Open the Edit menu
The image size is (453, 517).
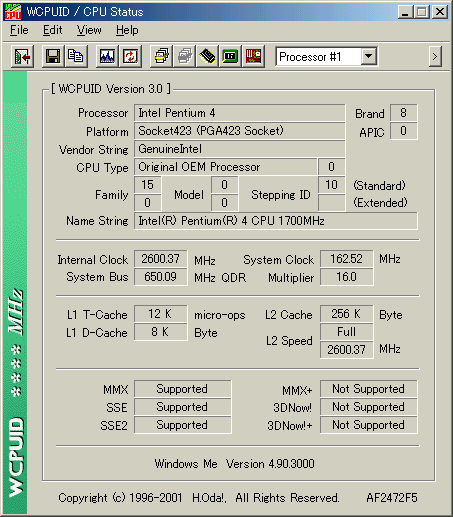pyautogui.click(x=52, y=30)
